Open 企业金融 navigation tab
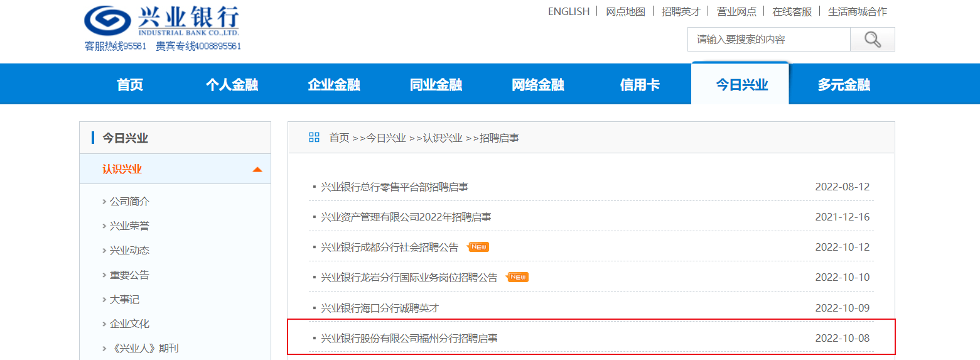The width and height of the screenshot is (980, 360). tap(334, 85)
